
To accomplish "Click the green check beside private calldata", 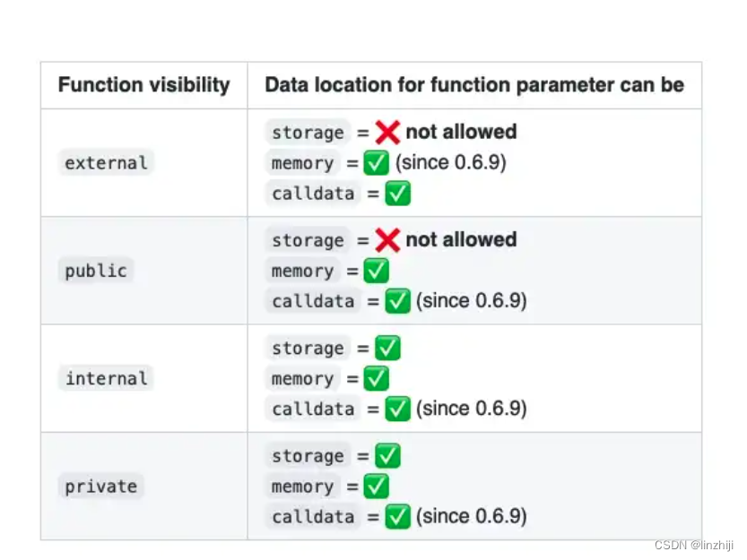I will 398,516.
